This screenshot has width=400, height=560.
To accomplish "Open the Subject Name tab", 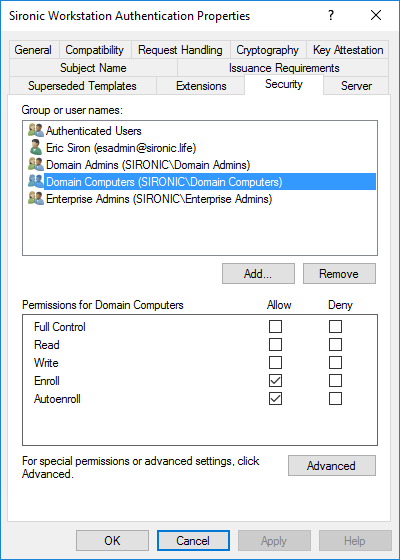I will click(x=93, y=68).
